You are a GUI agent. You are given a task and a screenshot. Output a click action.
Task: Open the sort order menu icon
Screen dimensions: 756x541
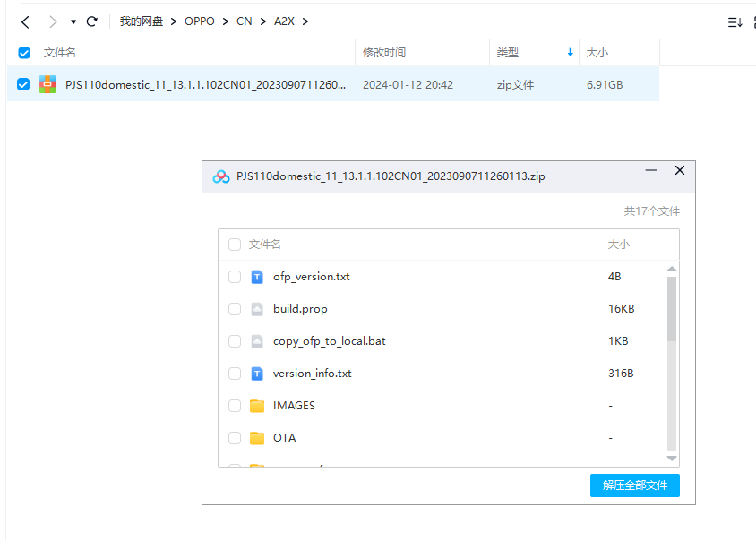coord(735,22)
